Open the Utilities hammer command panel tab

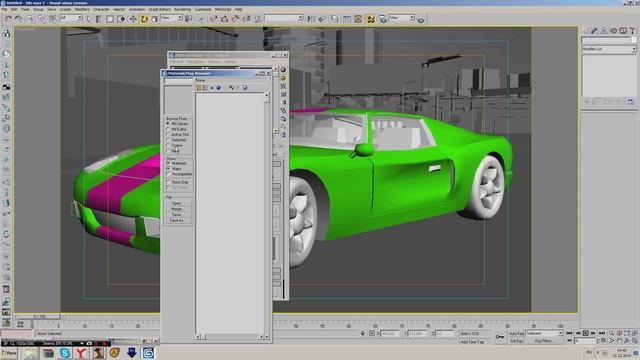(632, 31)
